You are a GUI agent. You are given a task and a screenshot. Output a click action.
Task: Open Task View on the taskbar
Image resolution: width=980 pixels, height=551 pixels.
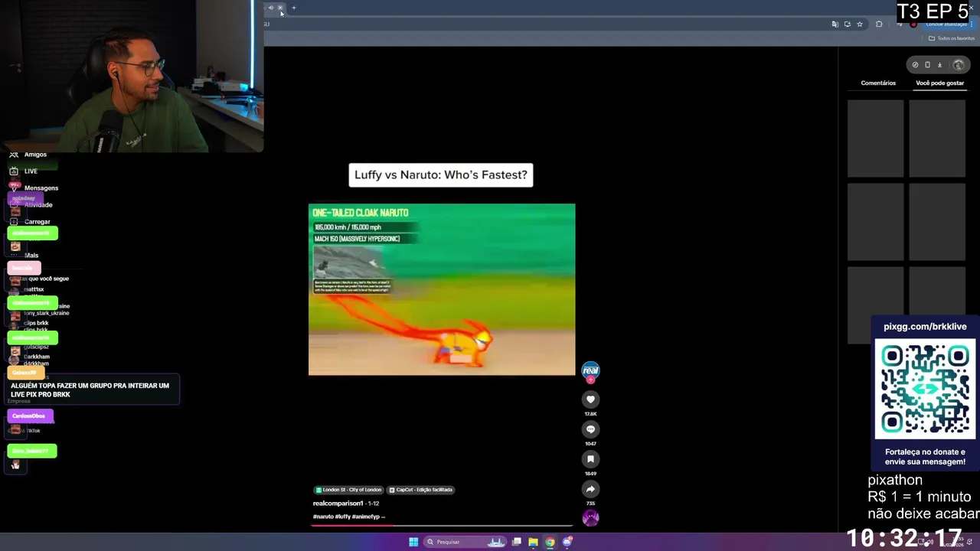pos(517,542)
